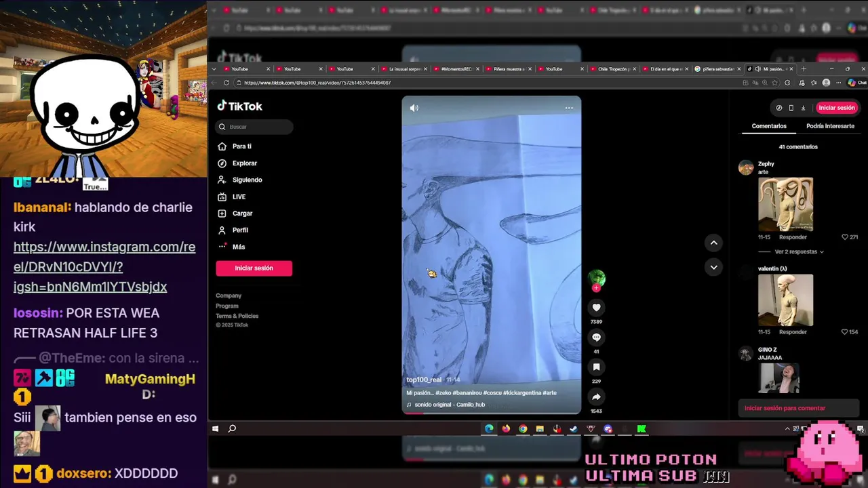Image resolution: width=868 pixels, height=488 pixels.
Task: Go to next video with down chevron
Action: click(713, 267)
